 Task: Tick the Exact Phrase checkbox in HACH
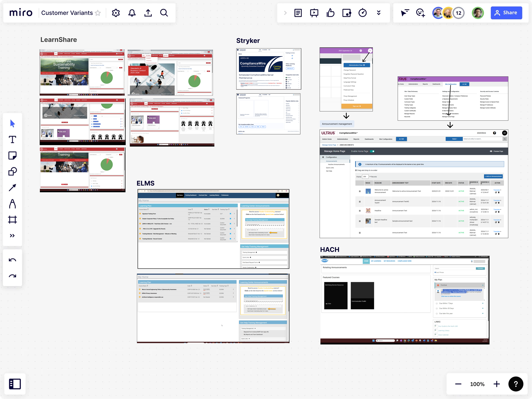click(435, 272)
